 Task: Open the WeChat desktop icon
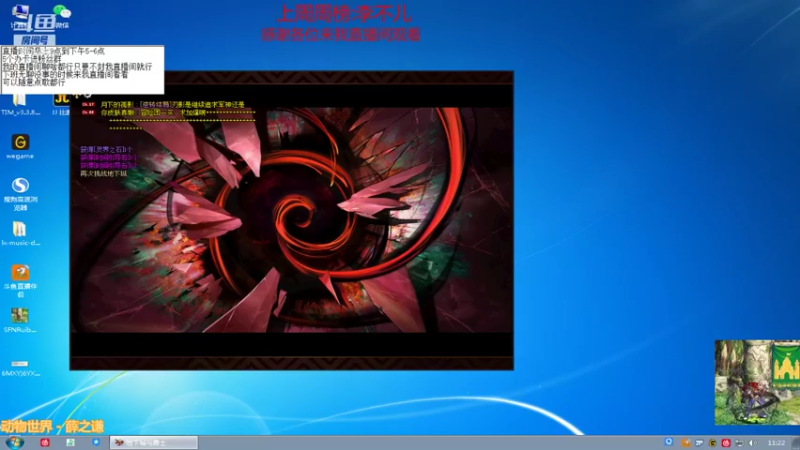pos(62,17)
